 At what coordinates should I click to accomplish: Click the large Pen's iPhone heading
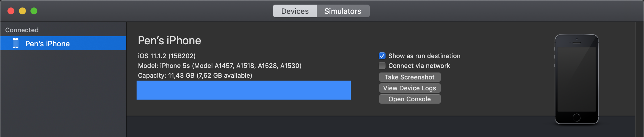click(x=169, y=41)
